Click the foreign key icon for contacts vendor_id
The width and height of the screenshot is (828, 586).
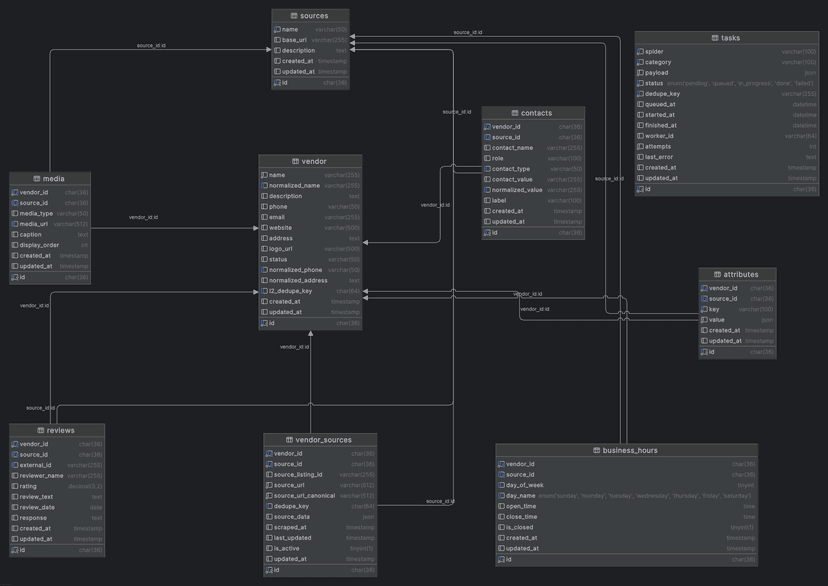click(487, 127)
